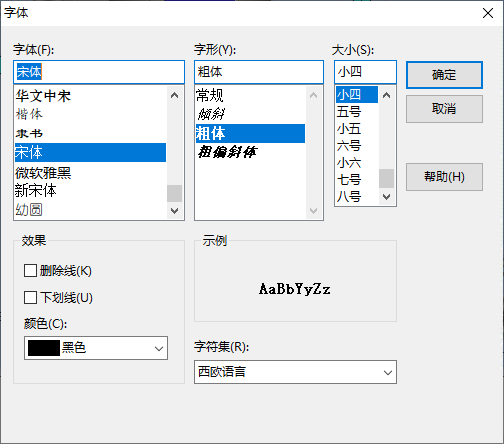The height and width of the screenshot is (444, 504).
Task: Click the size list scroll-down arrow
Action: (x=386, y=197)
